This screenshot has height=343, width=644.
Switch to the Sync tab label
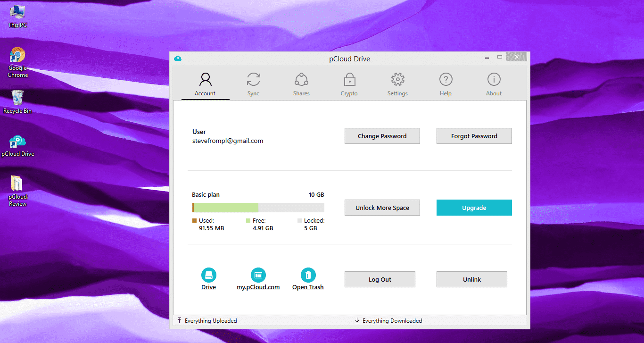click(253, 93)
